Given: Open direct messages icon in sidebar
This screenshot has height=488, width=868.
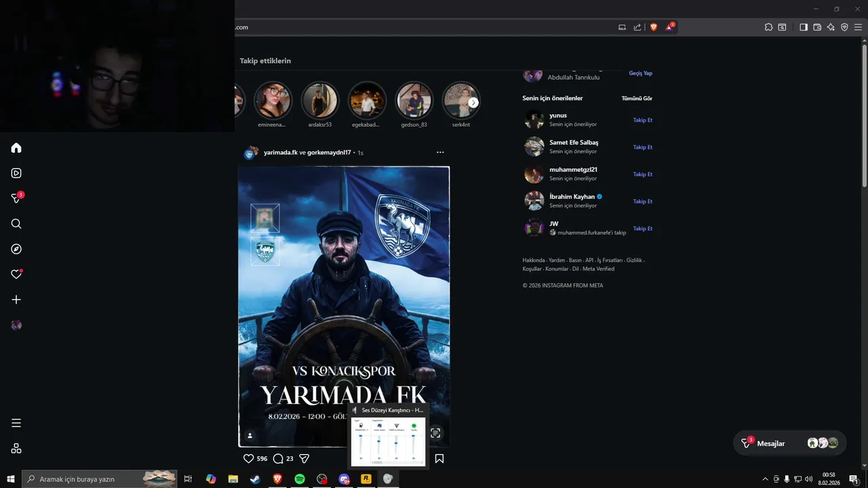Looking at the screenshot, I should [16, 198].
